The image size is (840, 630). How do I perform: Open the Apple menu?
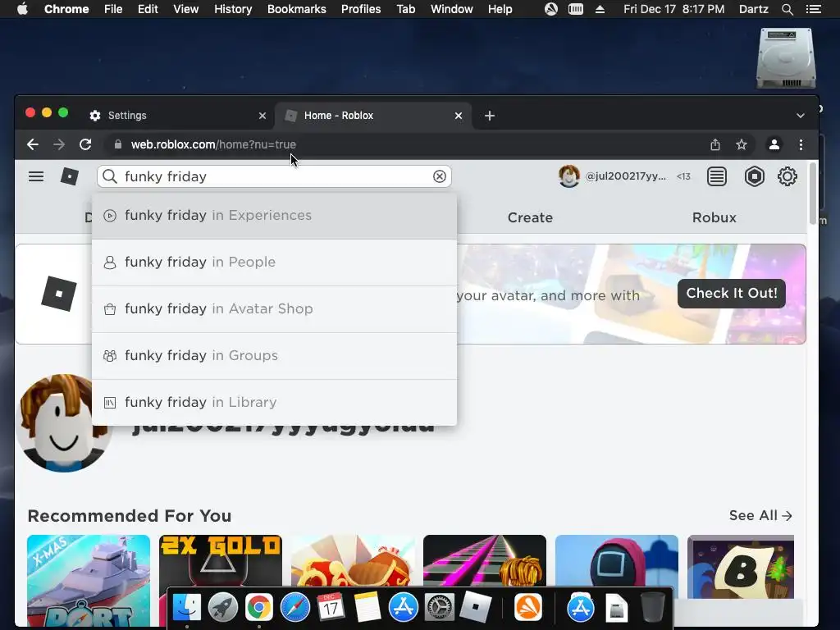22,9
